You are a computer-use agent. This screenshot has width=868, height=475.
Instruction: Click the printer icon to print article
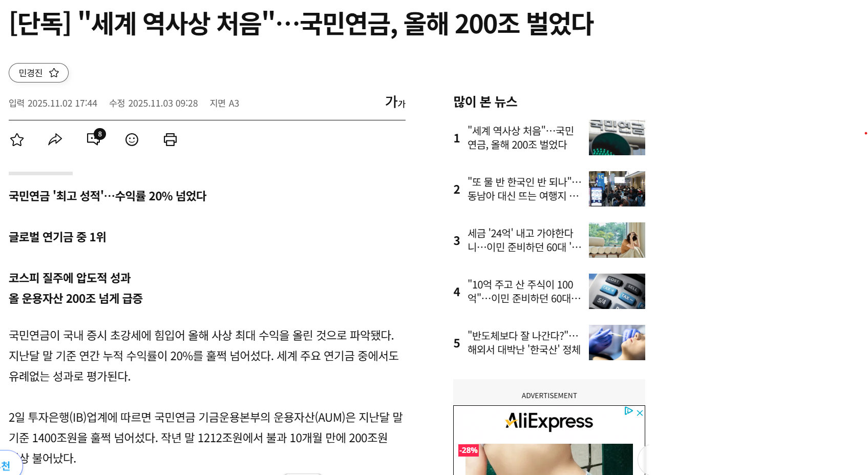click(170, 139)
